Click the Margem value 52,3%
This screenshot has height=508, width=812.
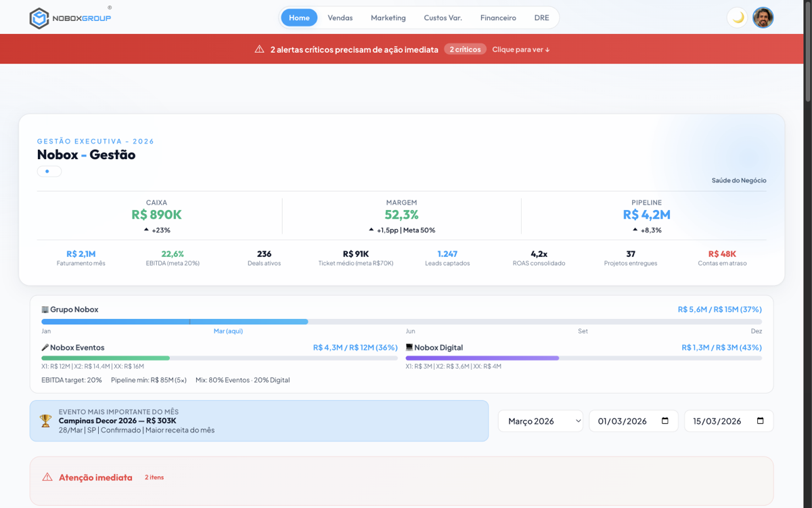point(402,215)
